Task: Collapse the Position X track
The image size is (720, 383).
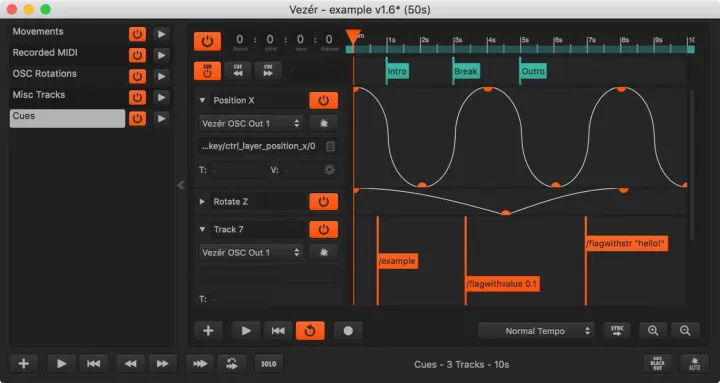Action: coord(202,100)
